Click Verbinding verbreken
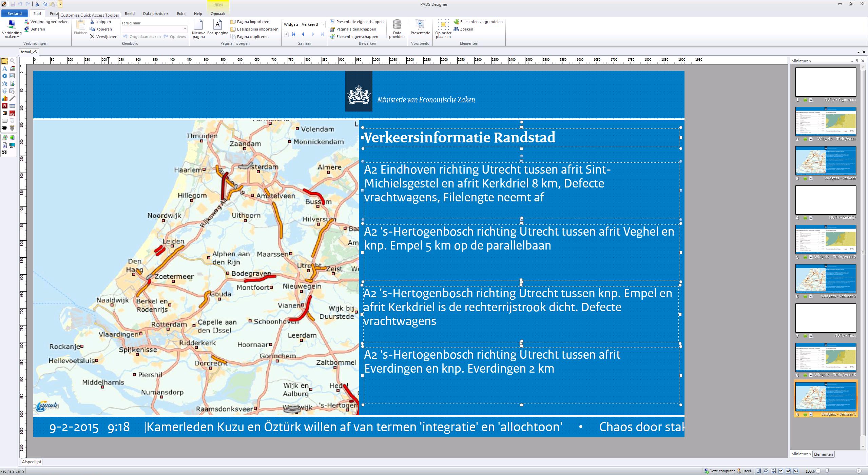The height and width of the screenshot is (475, 868). (46, 22)
